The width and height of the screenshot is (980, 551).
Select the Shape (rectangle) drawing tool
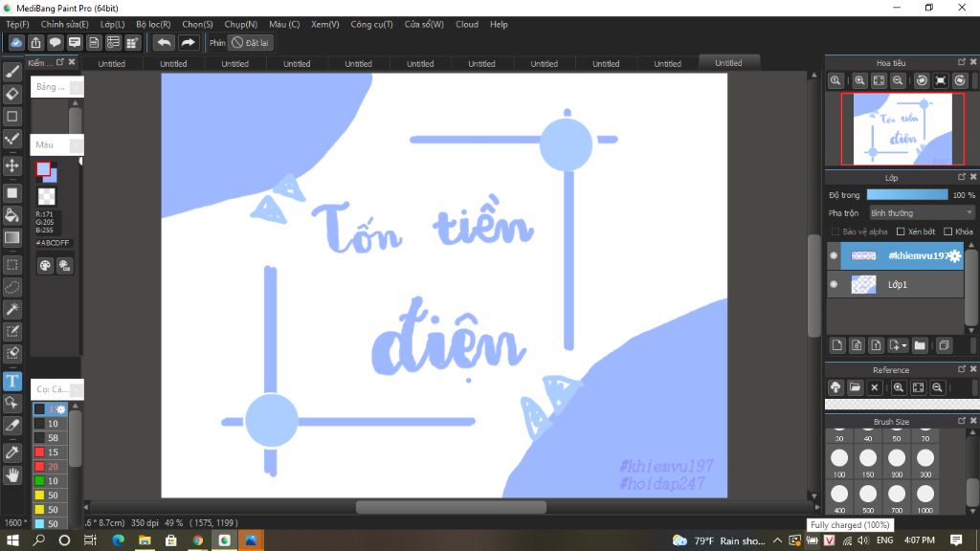11,116
